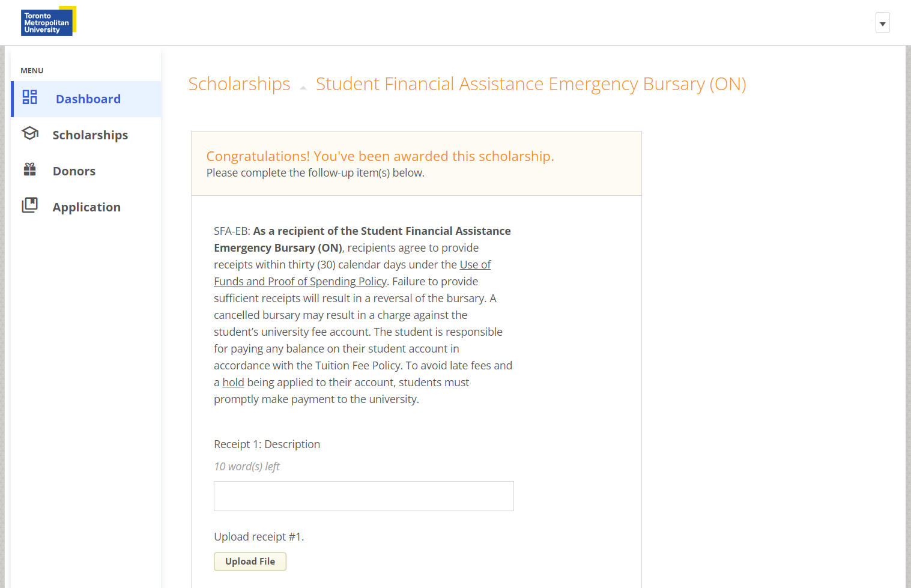The width and height of the screenshot is (911, 588).
Task: Navigate to Donors in the sidebar
Action: 74,171
